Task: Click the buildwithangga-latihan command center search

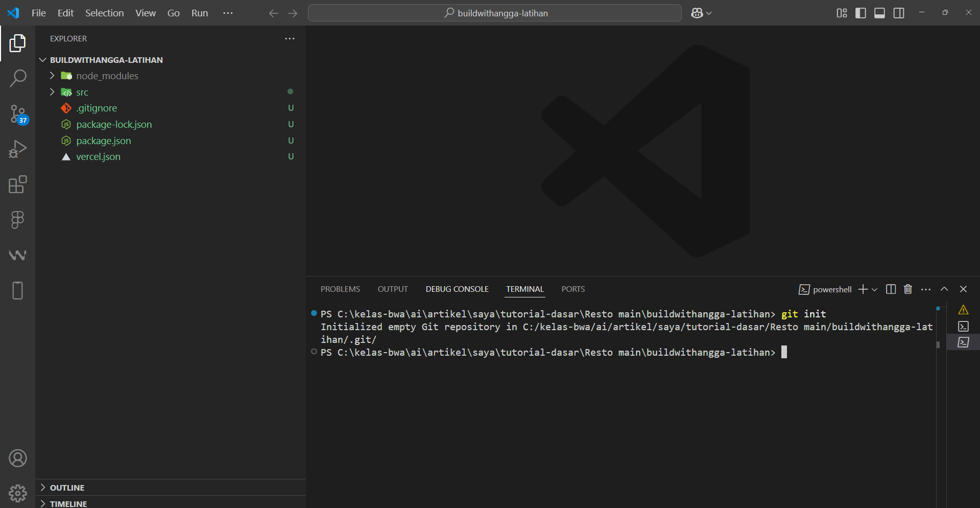Action: click(x=494, y=13)
